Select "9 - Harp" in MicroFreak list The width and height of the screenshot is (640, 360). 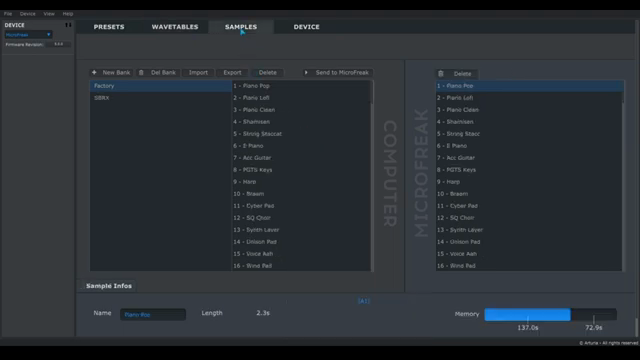click(529, 182)
